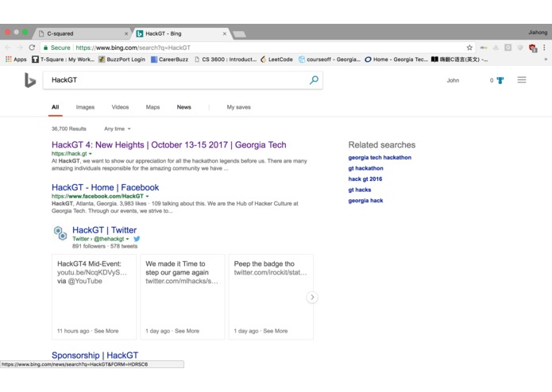Viewport: 552px width, 392px height.
Task: Click the John account name
Action: (453, 80)
